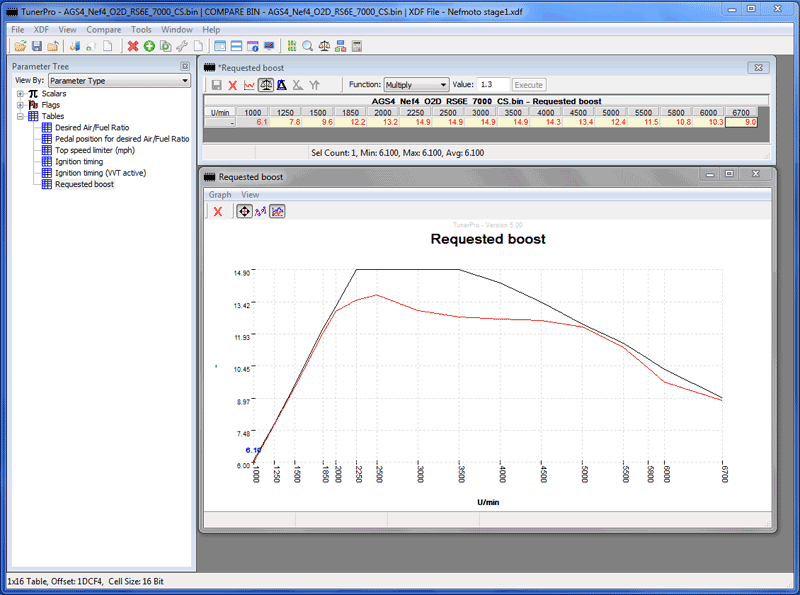Image resolution: width=800 pixels, height=595 pixels.
Task: Click the blue delta difference icon in table editor
Action: [282, 85]
